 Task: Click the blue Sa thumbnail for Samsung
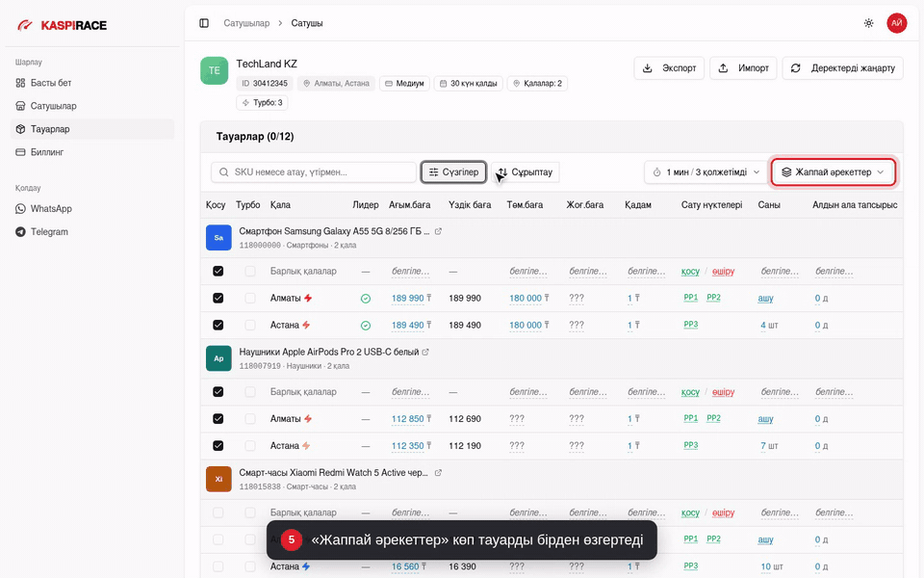[x=218, y=238]
